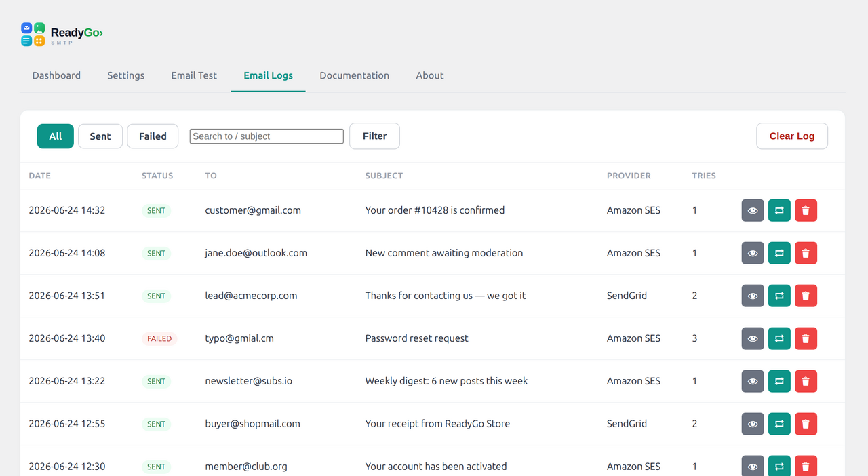The width and height of the screenshot is (868, 476).
Task: Delete the jane.doe@outlook.com log entry
Action: pyautogui.click(x=806, y=253)
